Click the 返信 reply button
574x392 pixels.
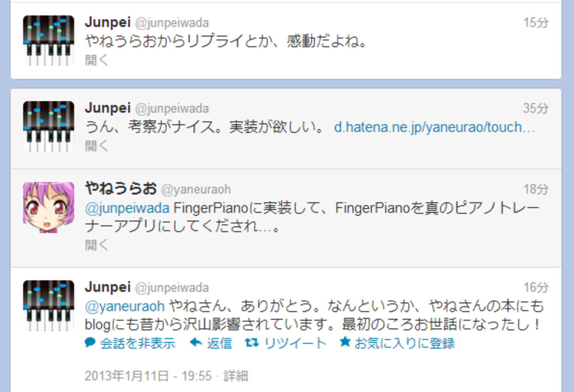click(x=219, y=343)
